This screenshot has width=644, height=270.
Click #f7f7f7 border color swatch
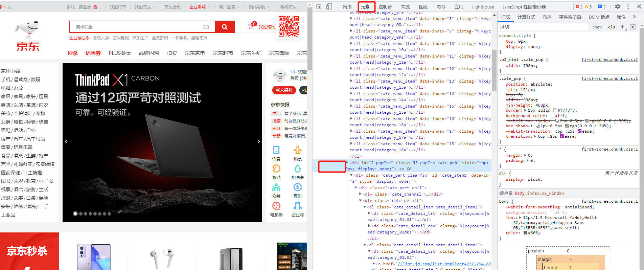555,110
